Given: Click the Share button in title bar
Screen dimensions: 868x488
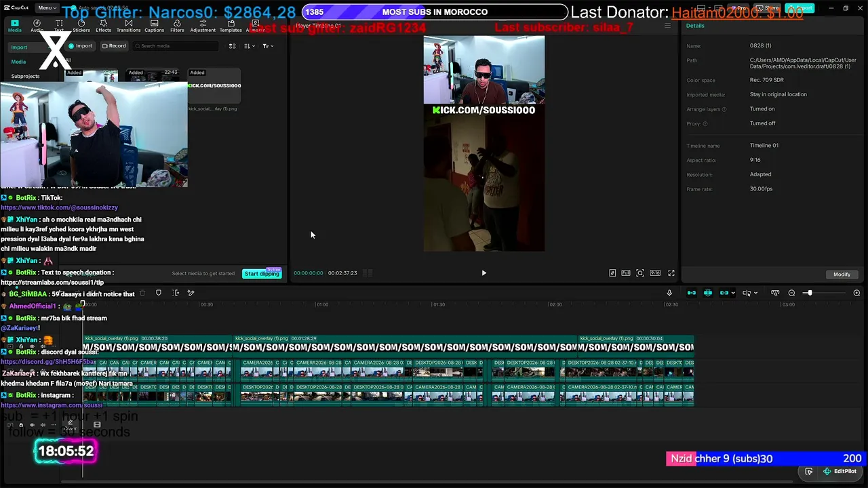Looking at the screenshot, I should 768,8.
